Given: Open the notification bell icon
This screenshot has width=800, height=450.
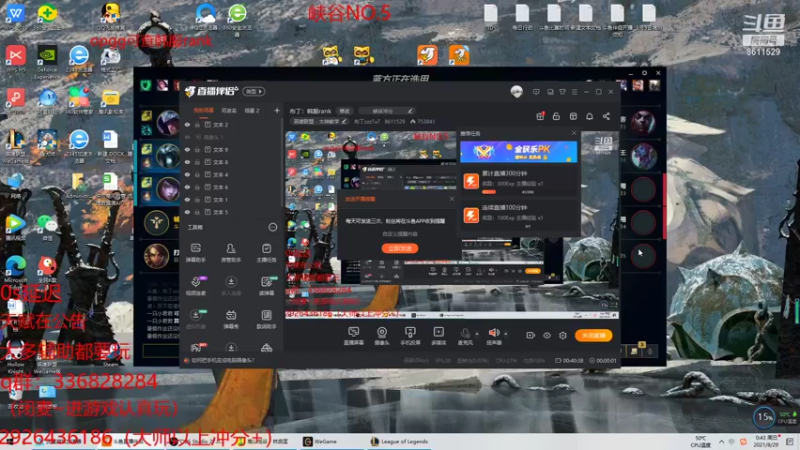Looking at the screenshot, I should point(589,116).
